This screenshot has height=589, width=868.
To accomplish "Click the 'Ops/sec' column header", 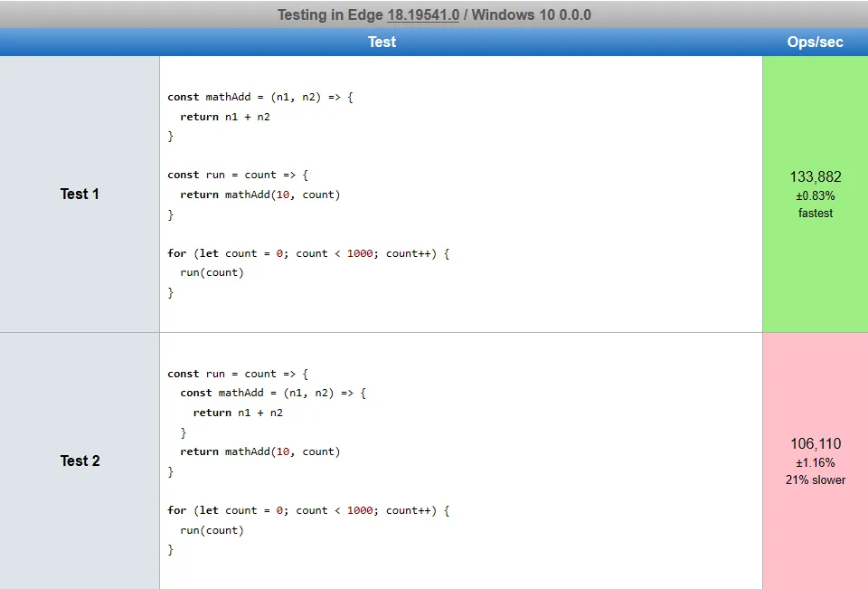I will click(815, 43).
